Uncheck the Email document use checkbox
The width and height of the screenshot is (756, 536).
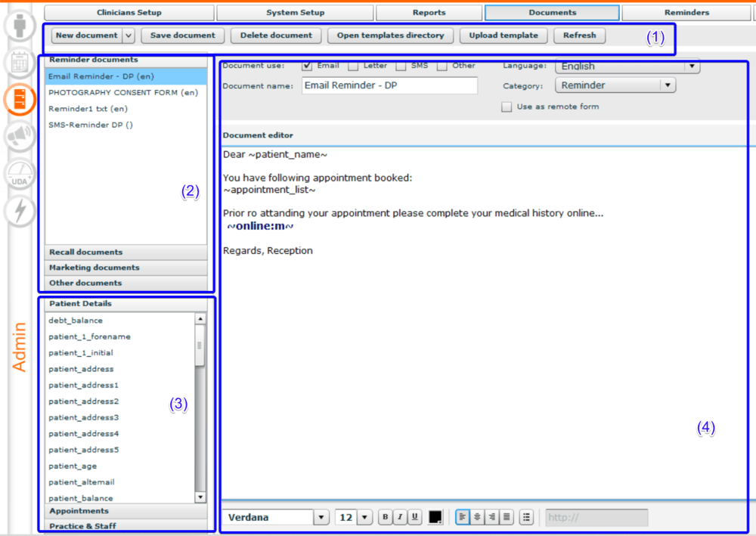point(307,66)
